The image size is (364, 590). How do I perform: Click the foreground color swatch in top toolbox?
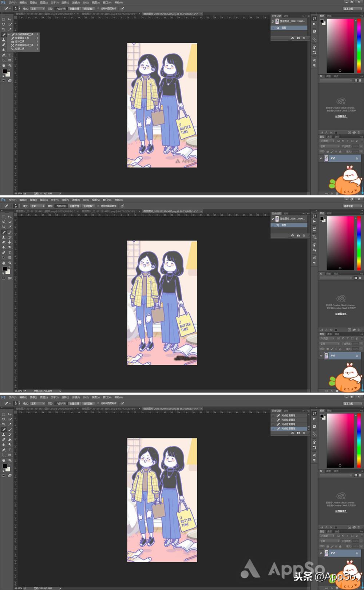(5, 72)
